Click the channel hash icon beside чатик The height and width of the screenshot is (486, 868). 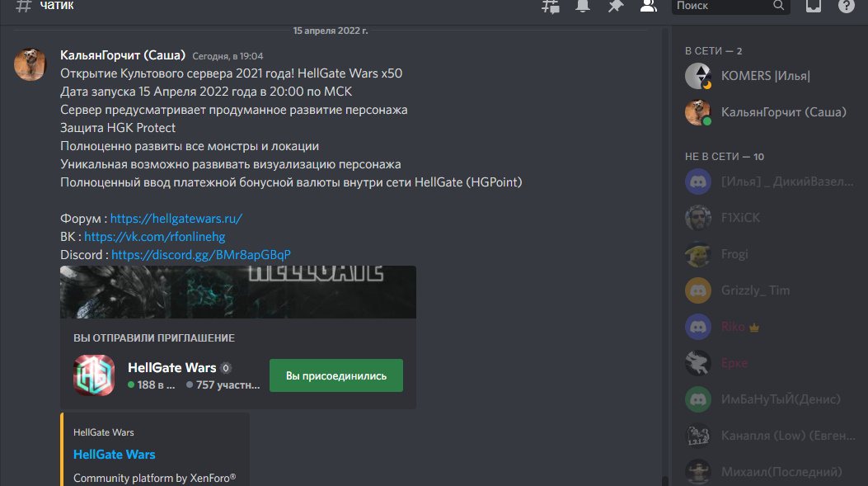[23, 6]
